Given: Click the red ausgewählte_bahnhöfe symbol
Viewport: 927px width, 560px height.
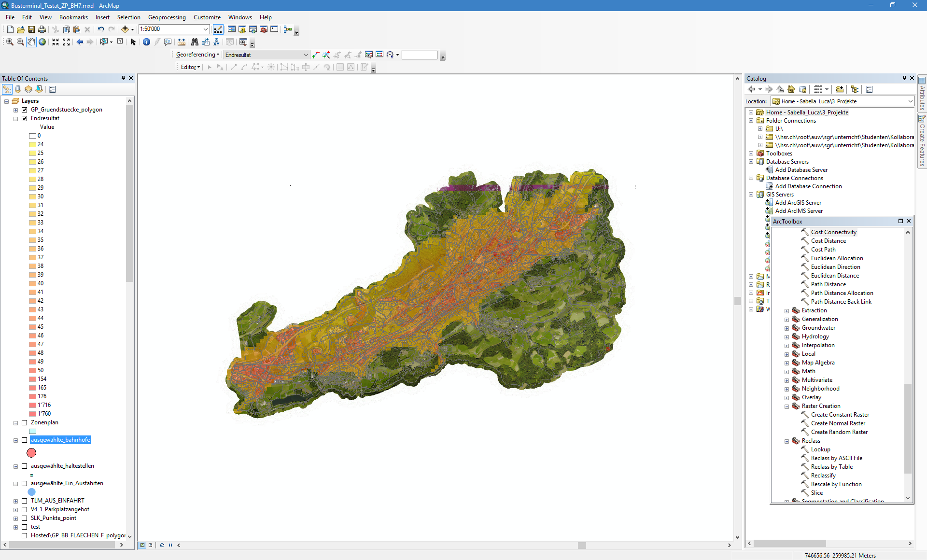Looking at the screenshot, I should tap(31, 453).
